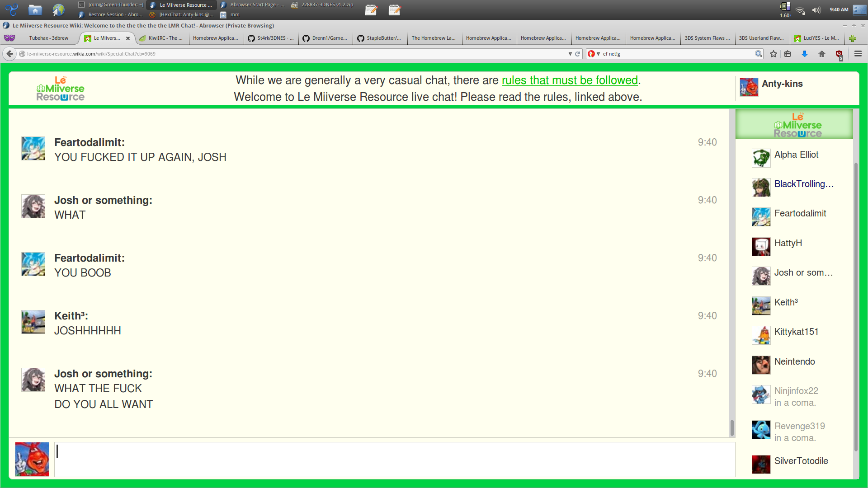
Task: Reload the current page
Action: point(577,54)
